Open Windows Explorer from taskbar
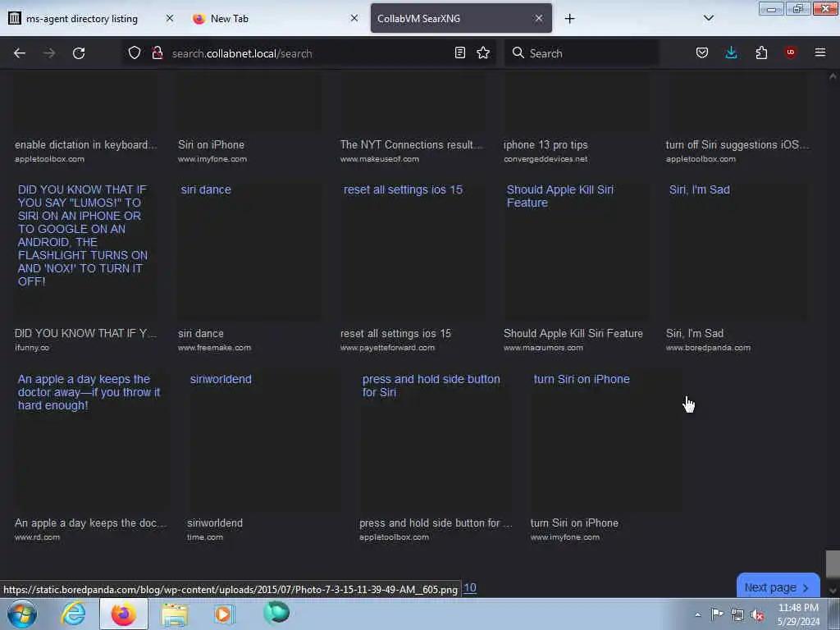840x630 pixels. (175, 614)
